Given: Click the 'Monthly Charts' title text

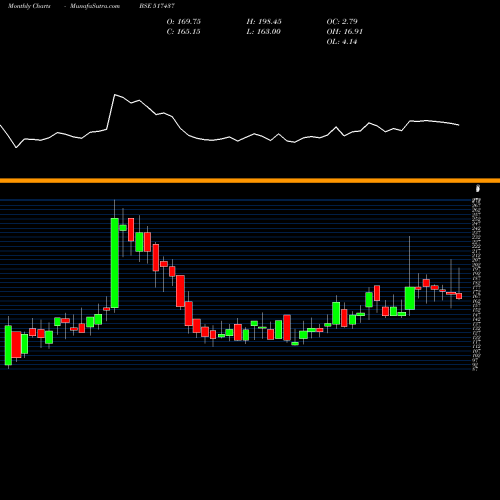Looking at the screenshot, I should click(x=29, y=6).
